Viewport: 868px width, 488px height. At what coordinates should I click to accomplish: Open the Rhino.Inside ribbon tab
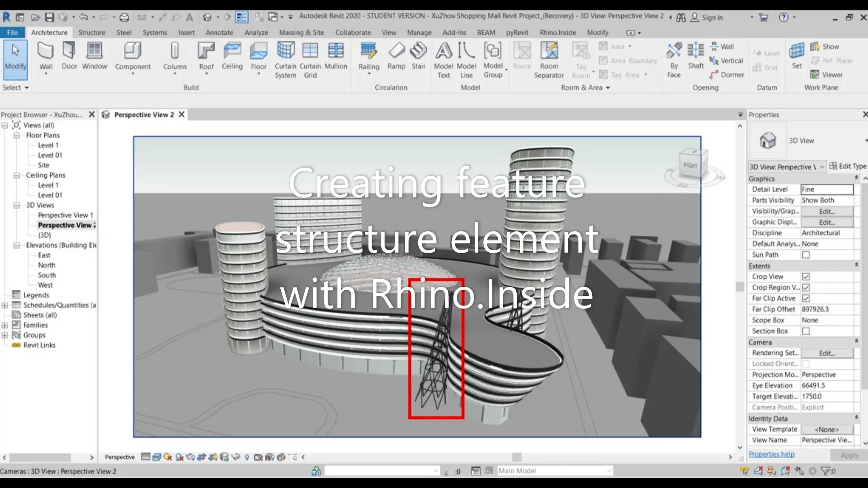click(557, 33)
